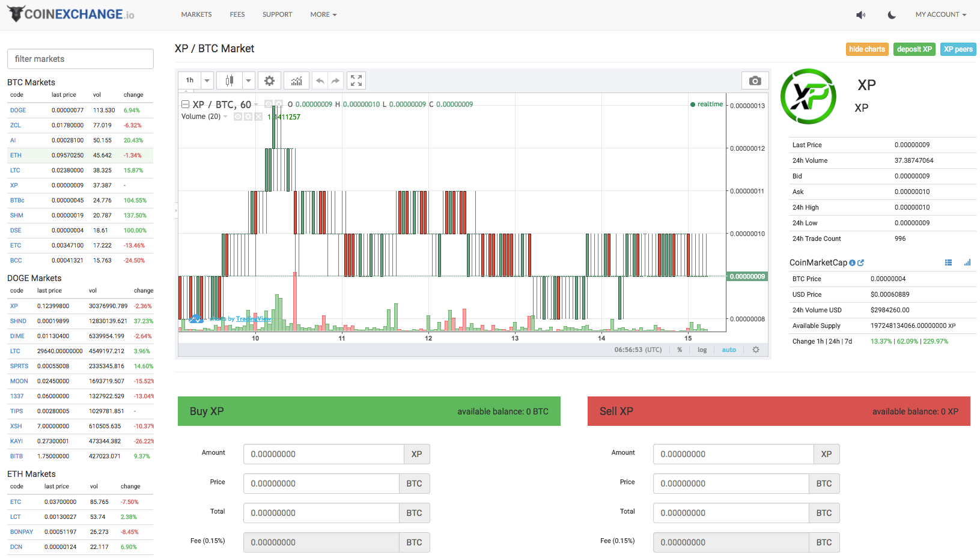Show CoinMarketCap bar chart view icon
Viewport: 980px width, 558px height.
point(967,262)
